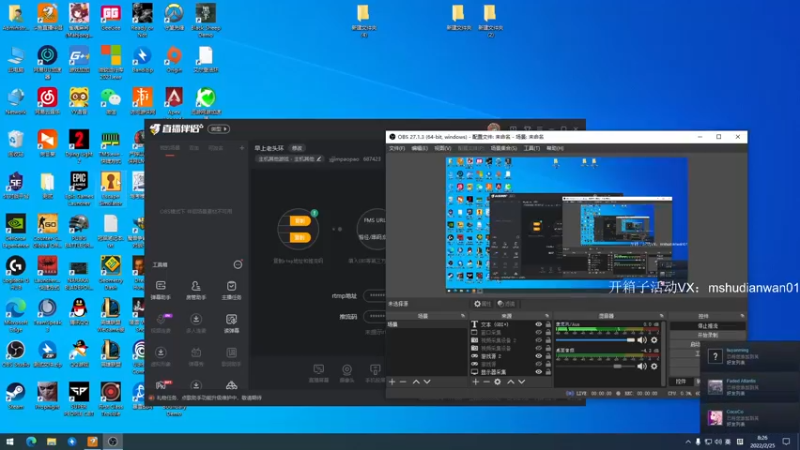
Task: Mute the 桌面音频 speaker icon in the mixer
Action: pos(642,366)
